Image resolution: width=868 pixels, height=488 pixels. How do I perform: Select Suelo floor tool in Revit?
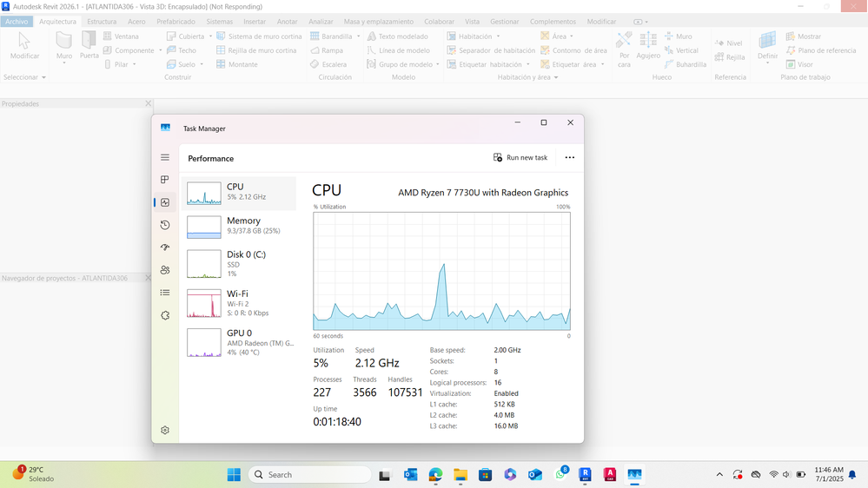tap(181, 64)
